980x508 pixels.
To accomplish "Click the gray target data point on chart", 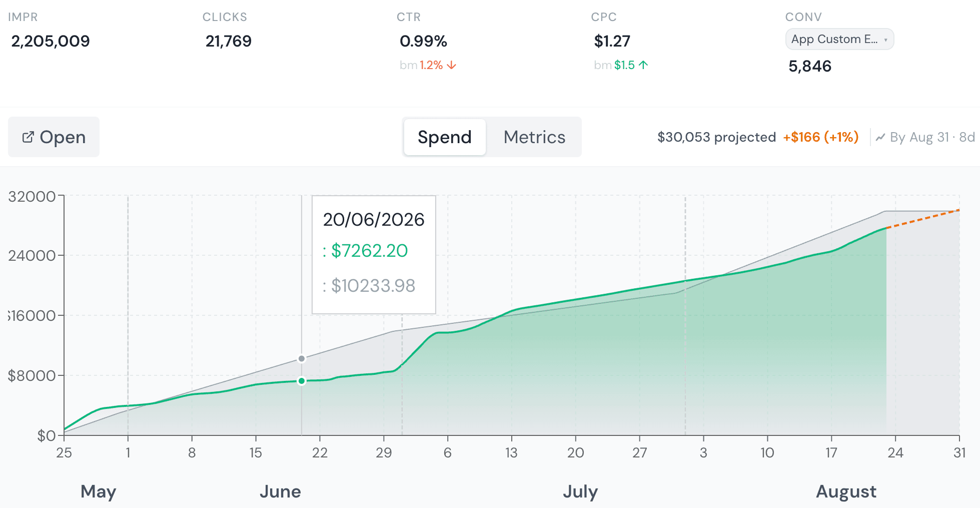I will [x=302, y=358].
